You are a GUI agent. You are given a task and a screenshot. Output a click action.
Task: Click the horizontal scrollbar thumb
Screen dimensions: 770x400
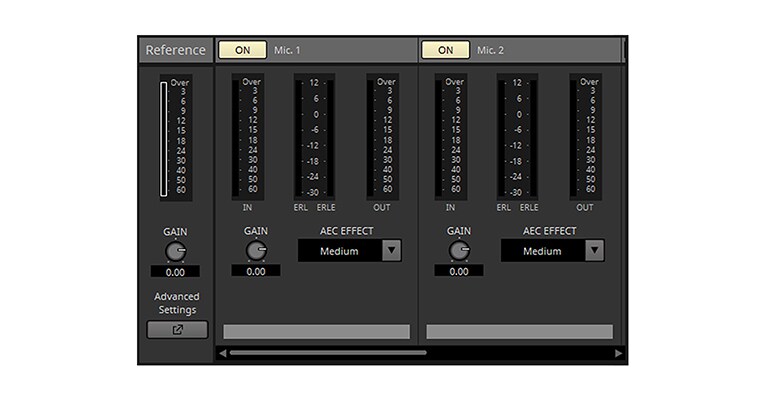click(x=327, y=353)
